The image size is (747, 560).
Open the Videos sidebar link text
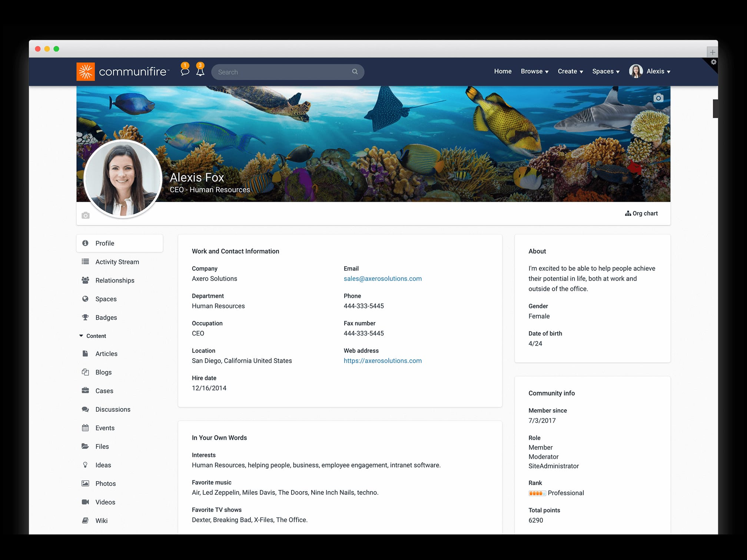[105, 502]
